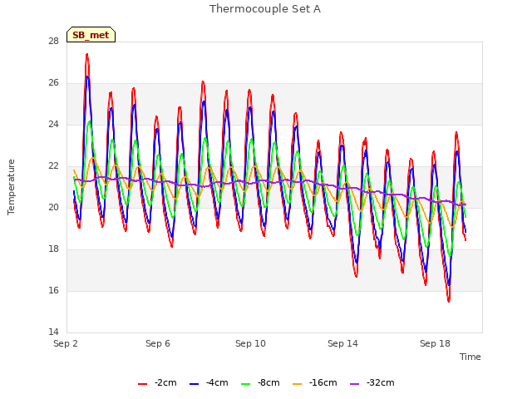The image size is (532, 399).
Task: Click the Sep 2 x-axis tick label
Action: [x=66, y=343]
